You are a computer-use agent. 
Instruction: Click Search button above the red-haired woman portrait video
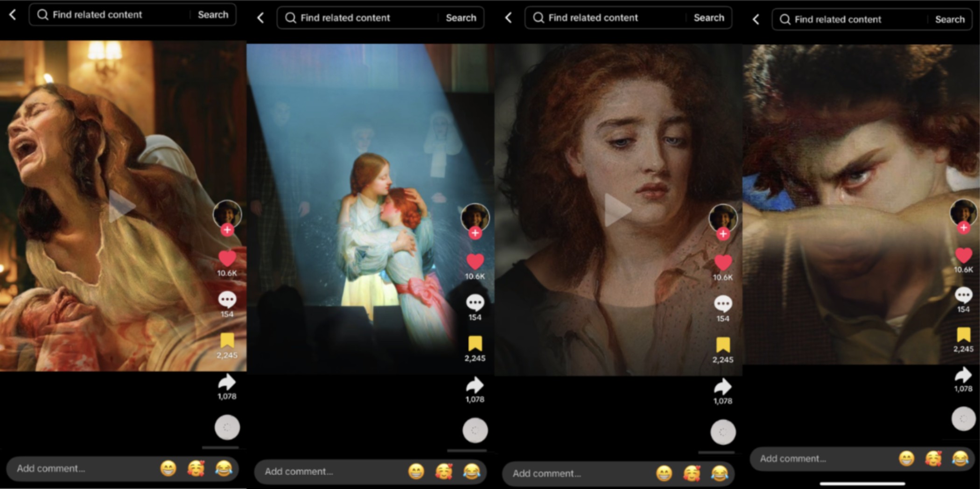(709, 18)
